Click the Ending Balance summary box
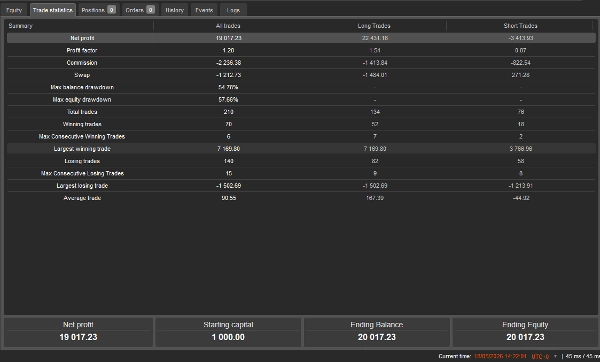The height and width of the screenshot is (362, 600). coord(377,332)
